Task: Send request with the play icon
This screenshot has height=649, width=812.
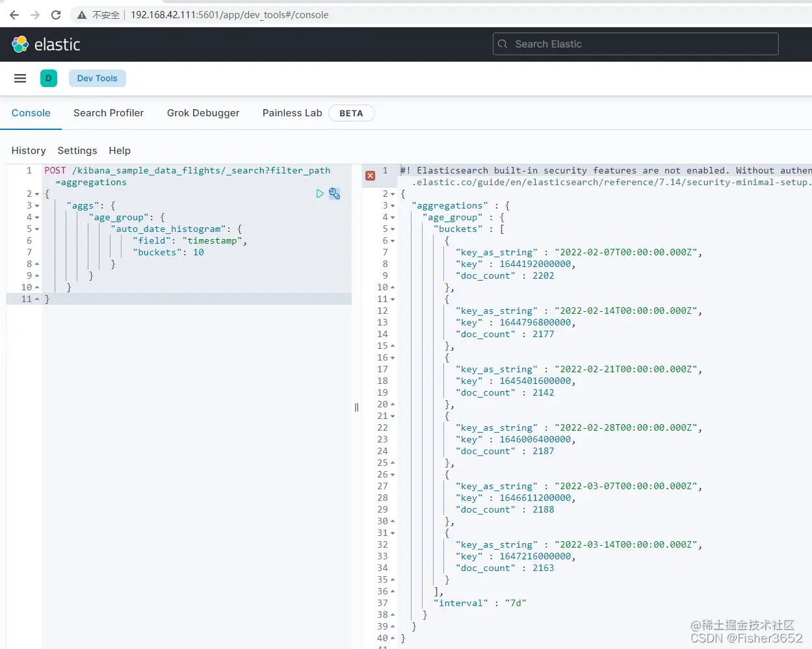Action: (x=320, y=194)
